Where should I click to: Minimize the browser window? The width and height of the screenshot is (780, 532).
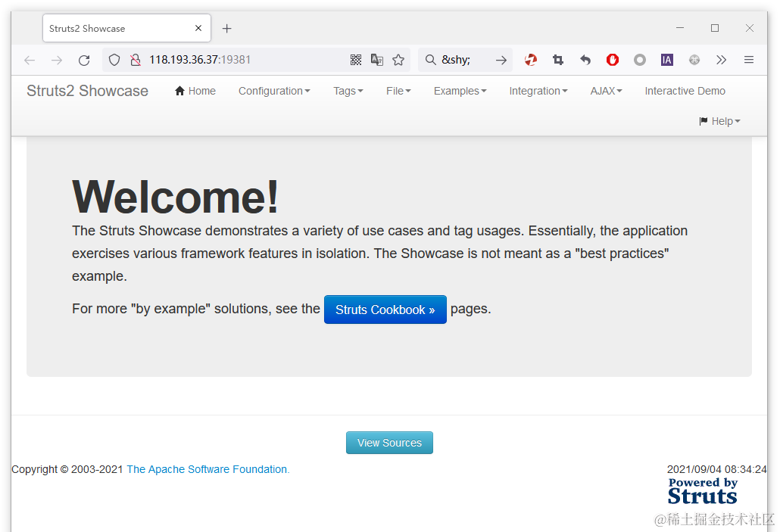(680, 28)
